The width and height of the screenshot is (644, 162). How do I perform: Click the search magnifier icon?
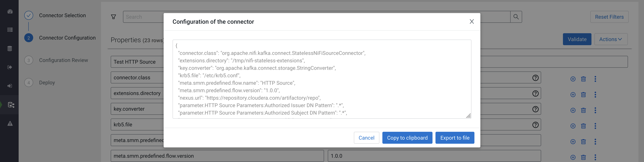[x=516, y=17]
